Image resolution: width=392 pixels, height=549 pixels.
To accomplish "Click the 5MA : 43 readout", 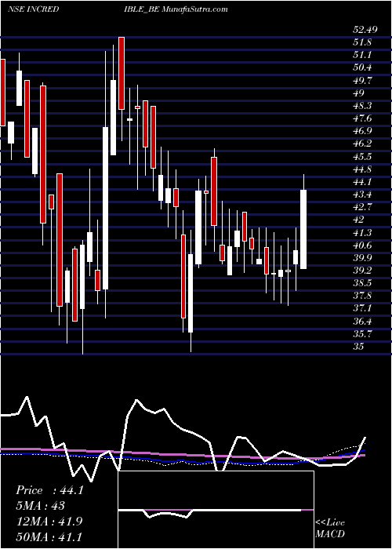I will [41, 506].
